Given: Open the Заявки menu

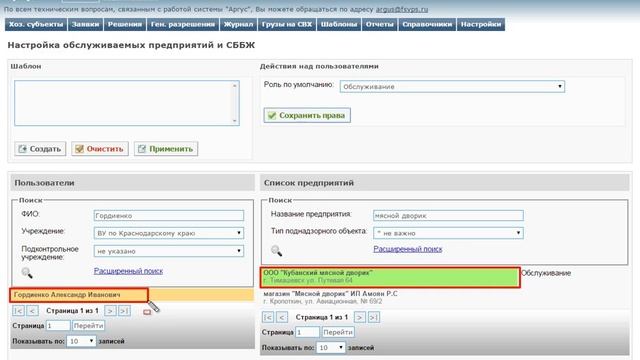Looking at the screenshot, I should point(85,24).
